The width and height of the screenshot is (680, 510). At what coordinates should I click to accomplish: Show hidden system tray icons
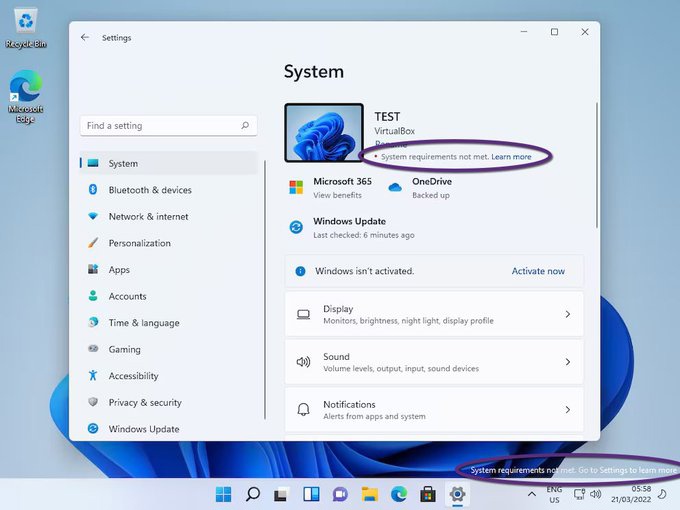click(x=530, y=494)
